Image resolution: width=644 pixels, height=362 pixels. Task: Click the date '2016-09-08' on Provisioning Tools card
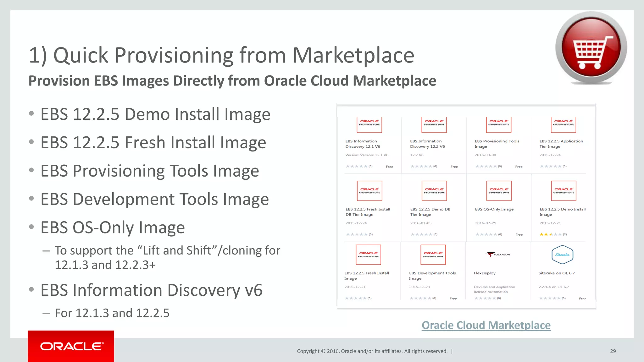485,155
